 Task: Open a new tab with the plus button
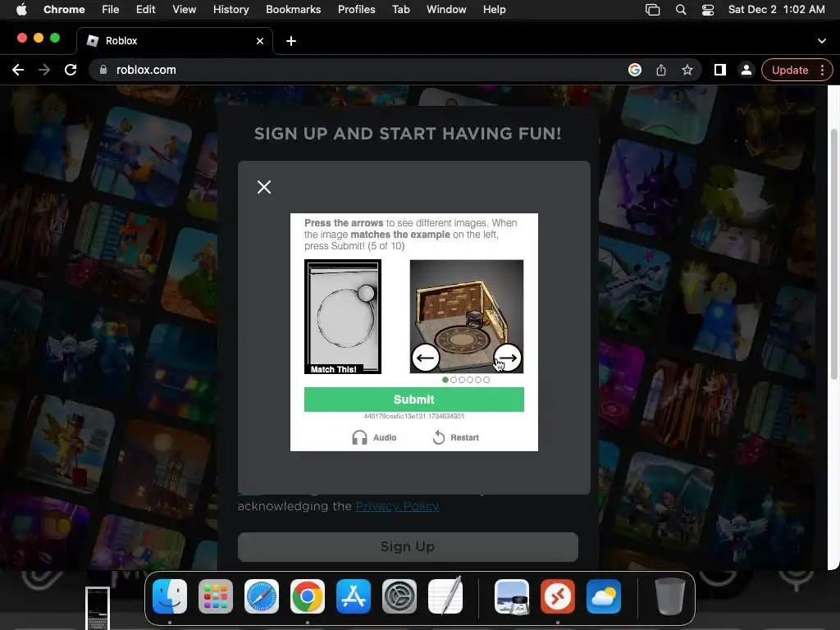click(x=291, y=41)
